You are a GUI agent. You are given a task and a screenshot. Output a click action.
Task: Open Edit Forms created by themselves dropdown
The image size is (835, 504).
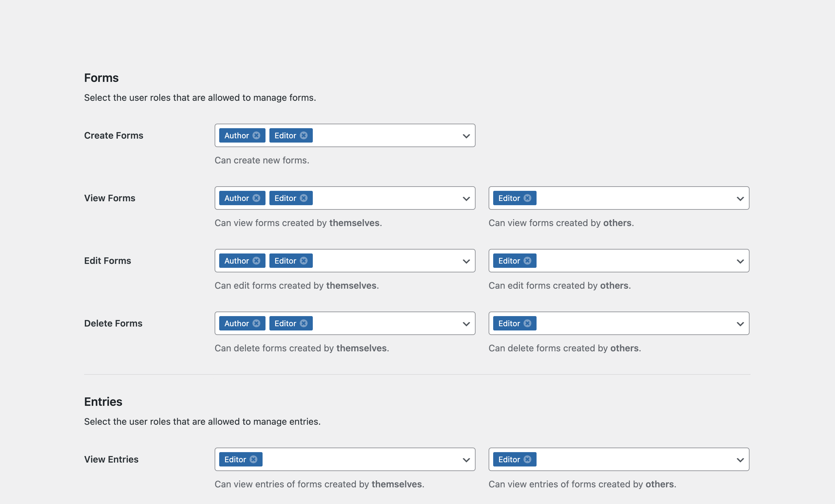(x=466, y=261)
